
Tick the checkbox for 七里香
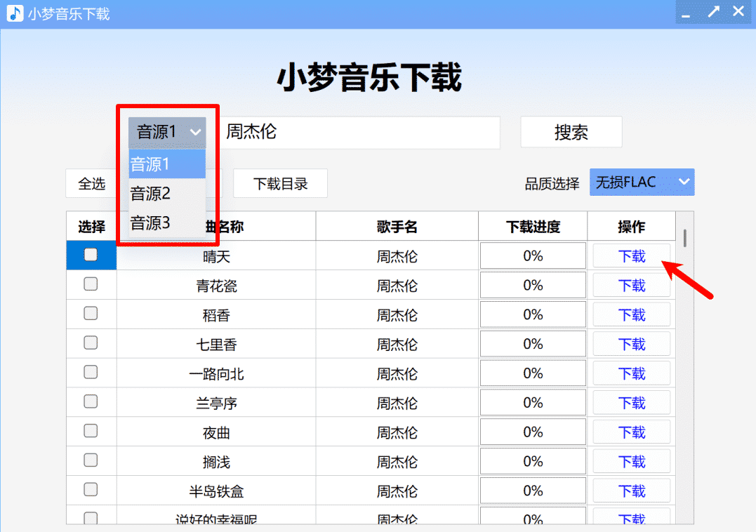[x=91, y=343]
